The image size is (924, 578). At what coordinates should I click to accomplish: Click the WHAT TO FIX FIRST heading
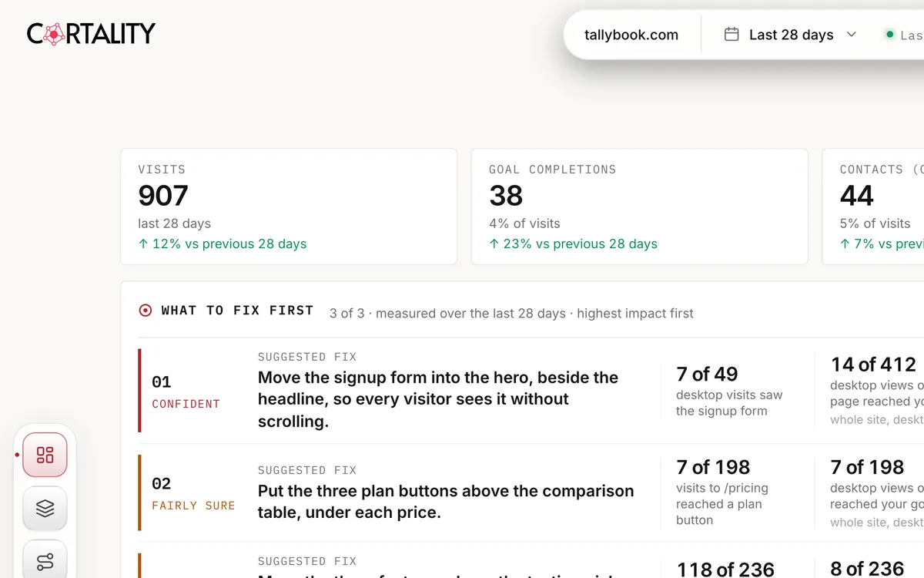pyautogui.click(x=237, y=311)
